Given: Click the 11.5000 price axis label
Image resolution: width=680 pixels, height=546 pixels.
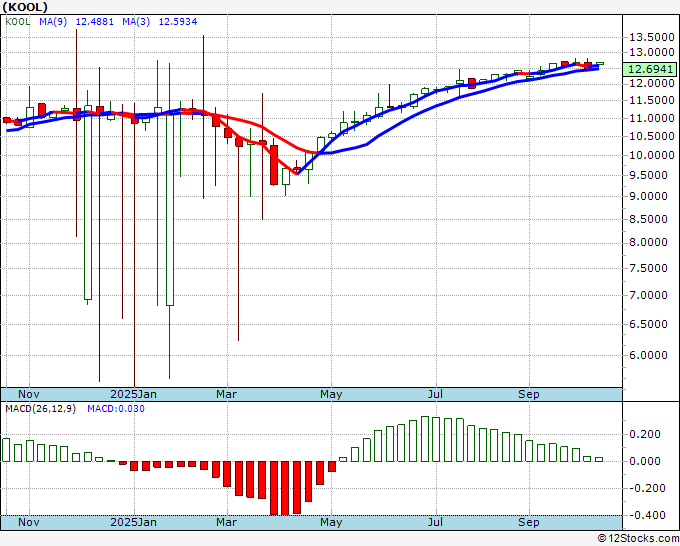Looking at the screenshot, I should (651, 101).
